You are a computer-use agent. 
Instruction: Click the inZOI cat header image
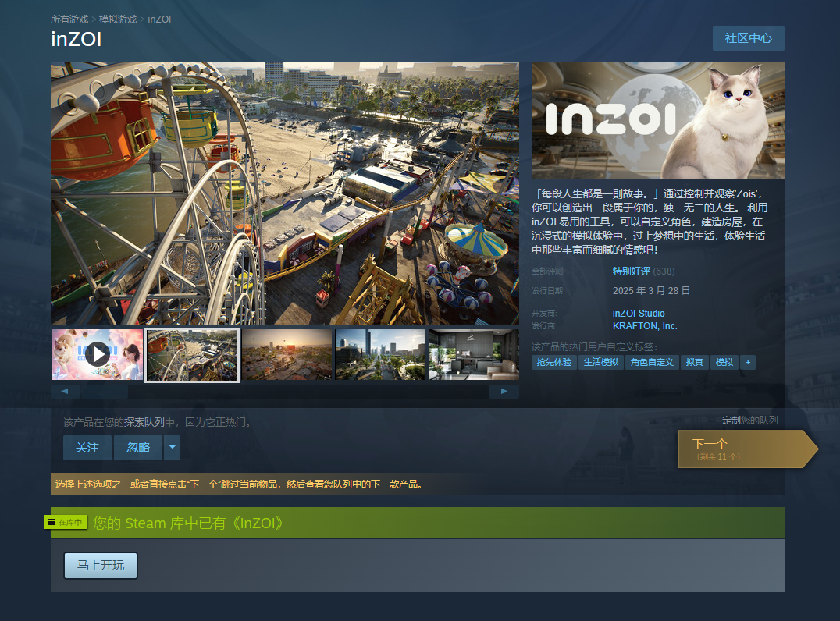658,120
